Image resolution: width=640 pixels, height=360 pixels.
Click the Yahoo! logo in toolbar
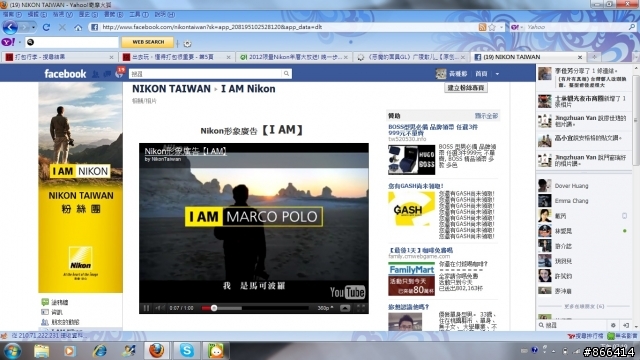pos(8,42)
